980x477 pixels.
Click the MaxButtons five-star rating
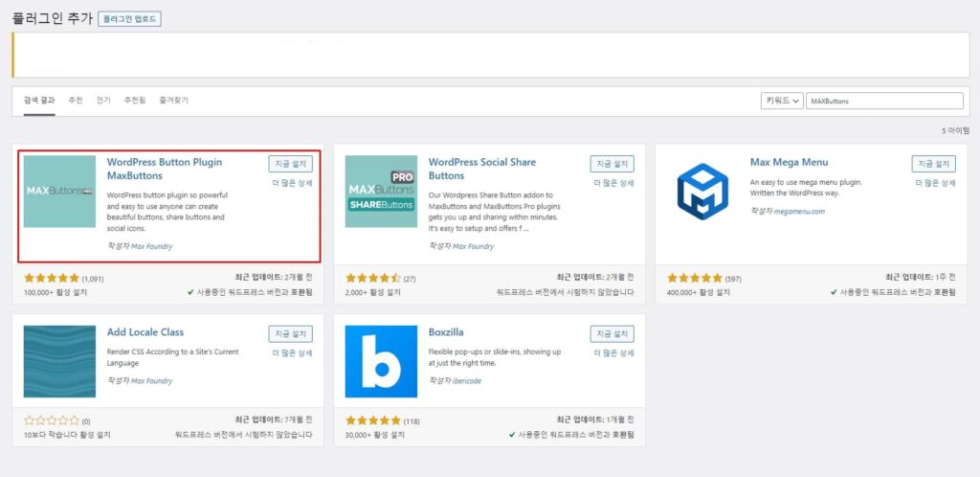point(52,278)
